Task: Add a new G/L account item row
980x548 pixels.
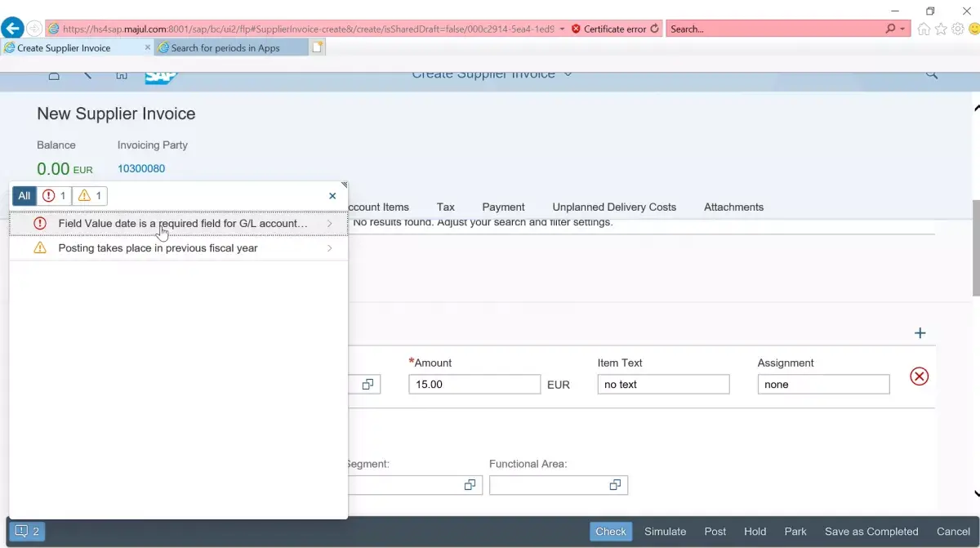Action: click(920, 333)
